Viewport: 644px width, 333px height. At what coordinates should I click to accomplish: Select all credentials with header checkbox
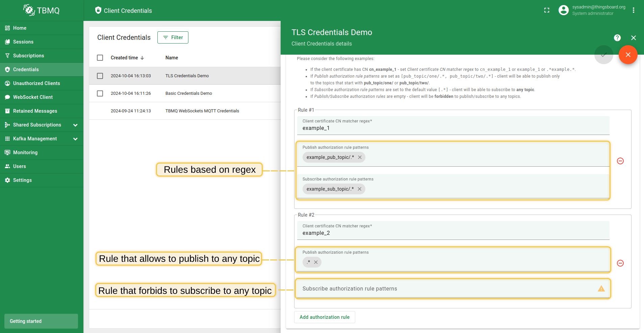100,58
